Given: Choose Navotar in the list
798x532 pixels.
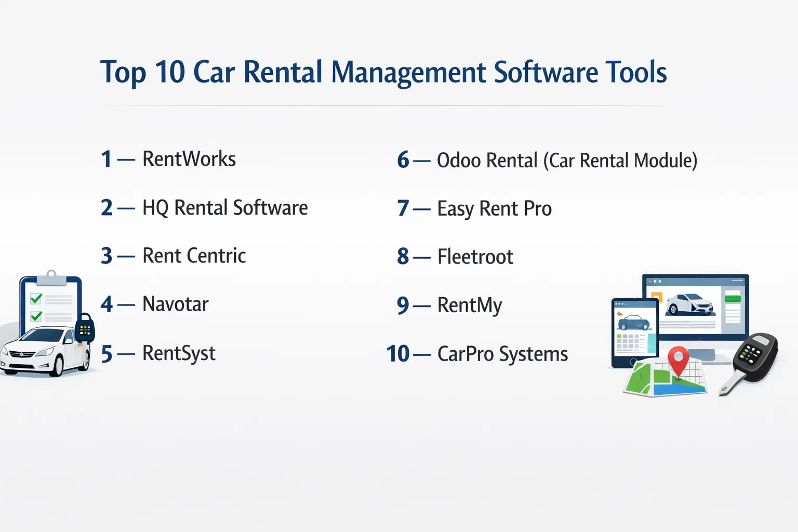Looking at the screenshot, I should (175, 304).
